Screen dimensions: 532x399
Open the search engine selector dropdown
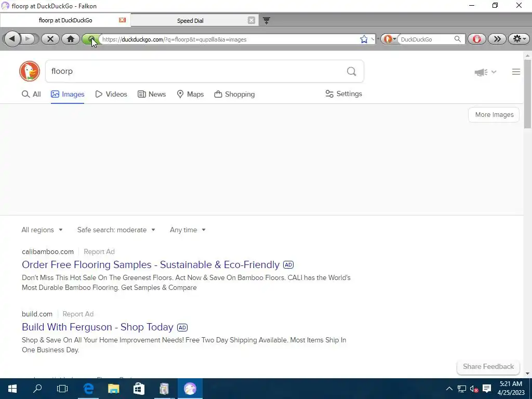(390, 39)
